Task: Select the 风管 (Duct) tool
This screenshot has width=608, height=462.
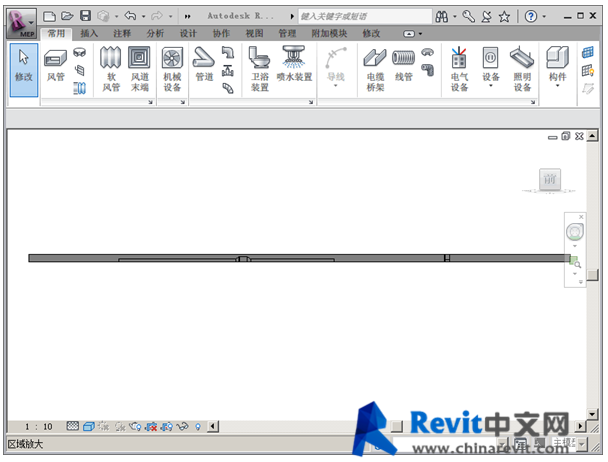Action: 55,65
